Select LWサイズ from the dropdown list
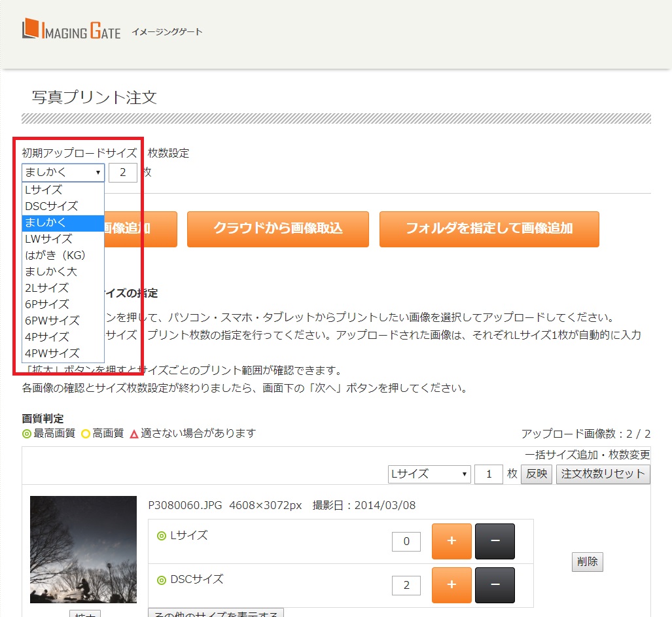The height and width of the screenshot is (617, 672). coord(63,239)
